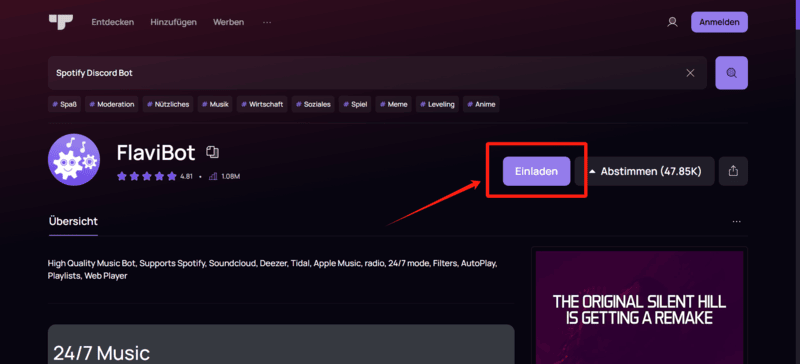Click the FlaviBot avatar image
This screenshot has height=364, width=800.
click(x=74, y=160)
